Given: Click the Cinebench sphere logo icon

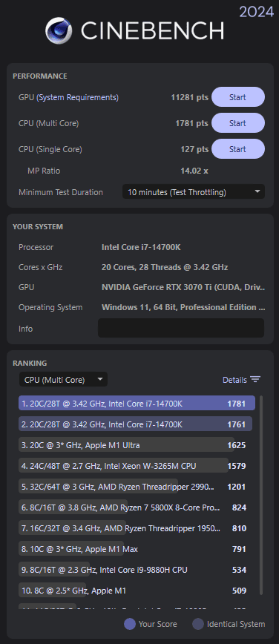Looking at the screenshot, I should coord(59,30).
